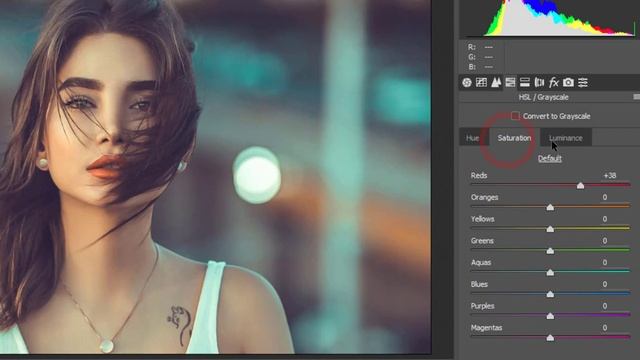Open the Tone Curve panel icon
This screenshot has width=640, height=360.
click(481, 82)
